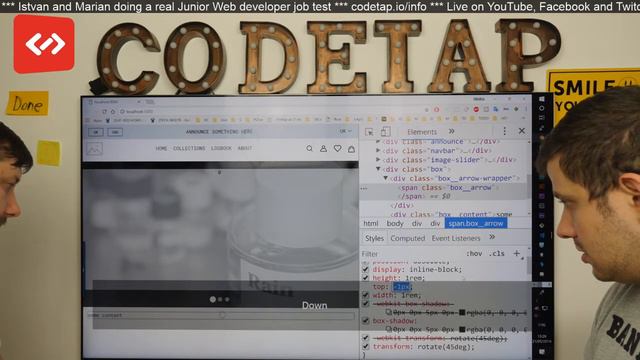Open the shadow editor icon for -webkit-box-shadow
Viewport: 640px width, 360px height.
click(x=389, y=312)
